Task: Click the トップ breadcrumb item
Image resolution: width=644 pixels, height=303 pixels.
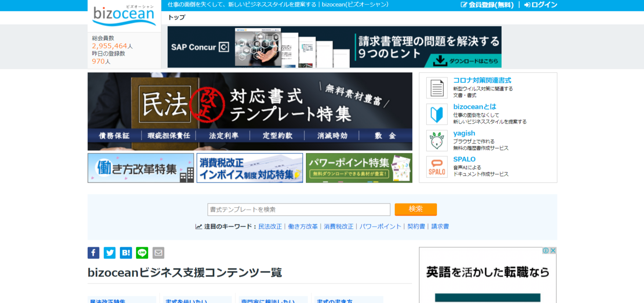Action: pos(177,17)
